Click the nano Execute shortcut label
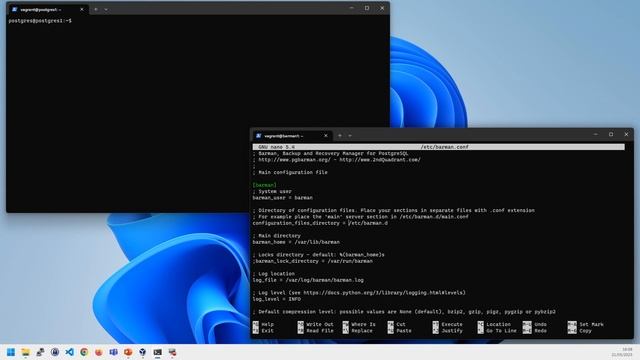This screenshot has height=360, width=640. (452, 324)
